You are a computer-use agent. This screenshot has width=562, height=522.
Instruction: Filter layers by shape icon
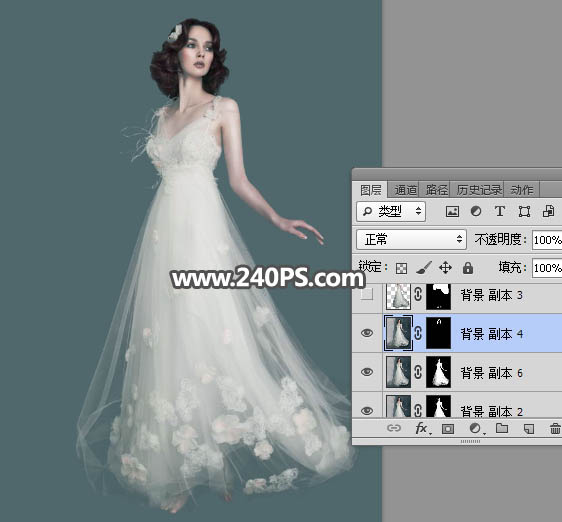tap(524, 212)
